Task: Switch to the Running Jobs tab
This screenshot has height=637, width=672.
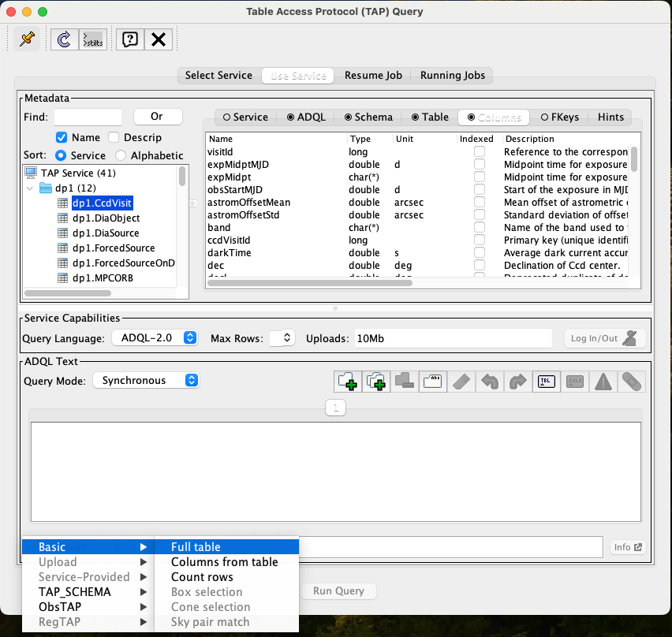Action: 451,76
